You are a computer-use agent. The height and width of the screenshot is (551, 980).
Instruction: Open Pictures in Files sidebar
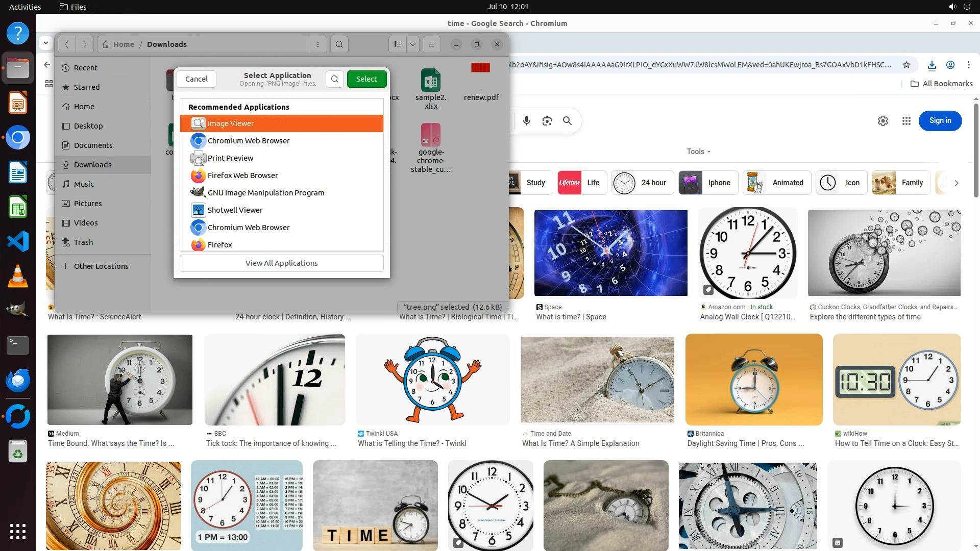(x=88, y=204)
